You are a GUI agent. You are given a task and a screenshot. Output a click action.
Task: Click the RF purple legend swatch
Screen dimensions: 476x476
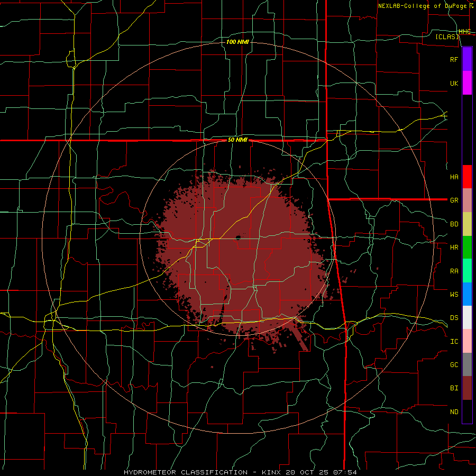click(x=467, y=59)
